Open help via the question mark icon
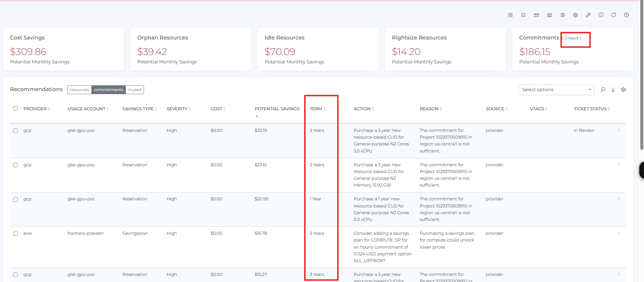The width and height of the screenshot is (644, 282). coord(626,15)
